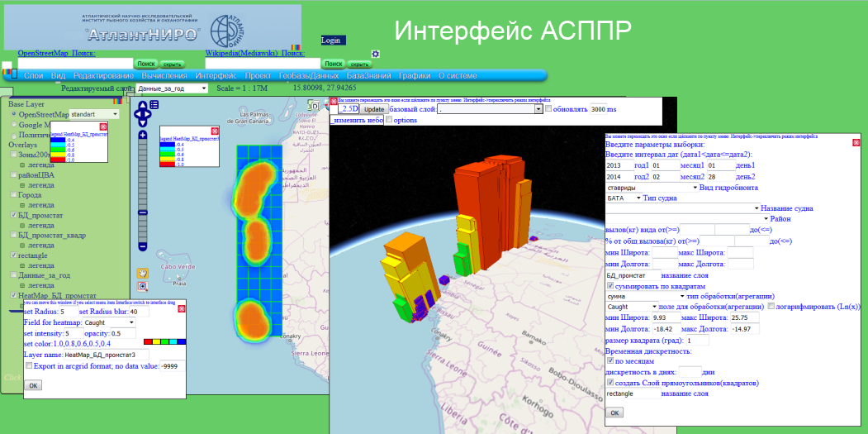Close the 2.5D globe view panel
868x434 pixels.
pyautogui.click(x=334, y=102)
